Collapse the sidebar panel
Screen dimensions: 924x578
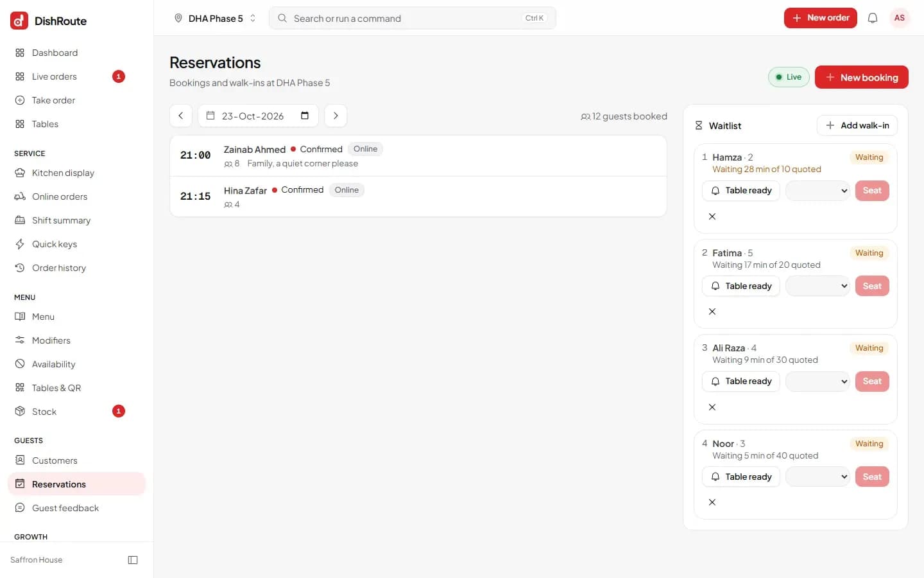coord(133,560)
